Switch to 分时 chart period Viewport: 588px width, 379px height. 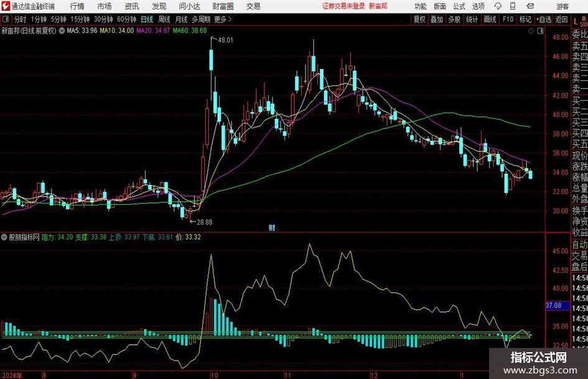coord(21,19)
